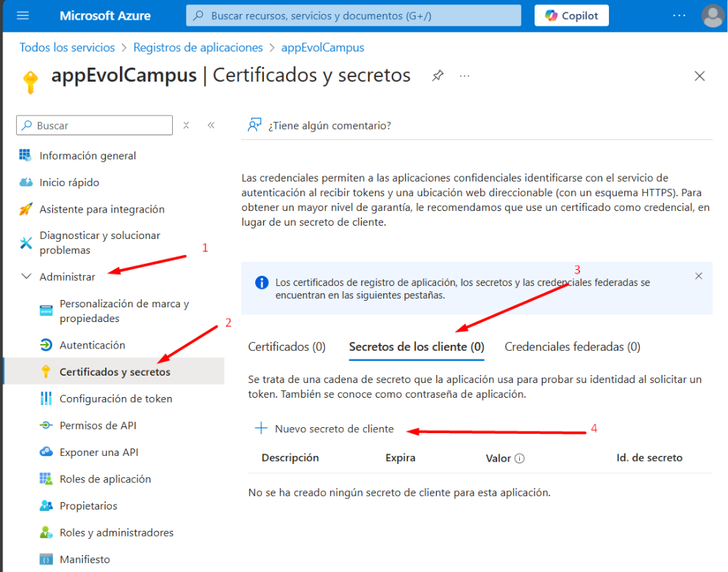Viewport: 728px width, 572px height.
Task: Open Propietarios people icon
Action: point(46,506)
